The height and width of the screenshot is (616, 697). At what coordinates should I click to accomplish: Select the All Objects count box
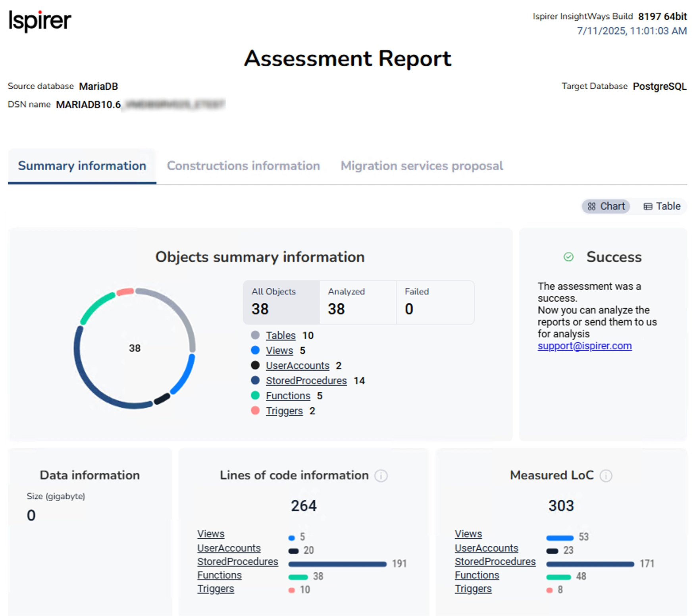281,302
